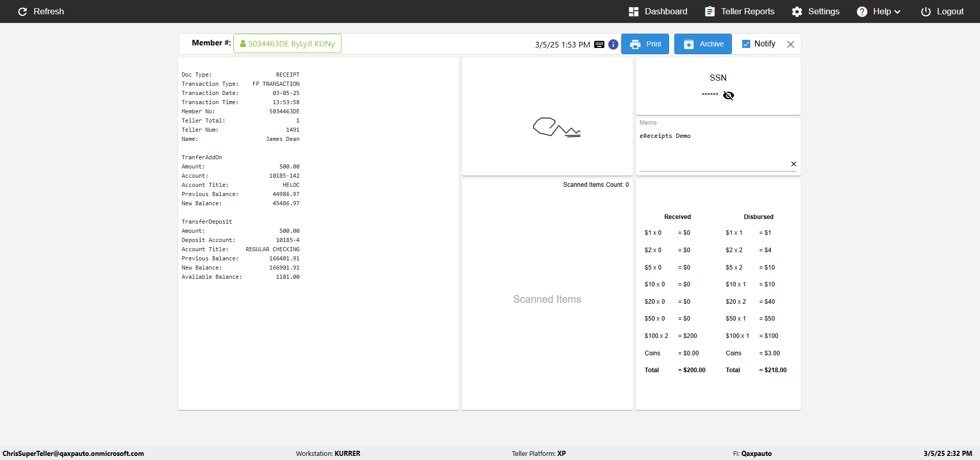Click the Disbursed column header
This screenshot has height=460, width=980.
point(758,217)
